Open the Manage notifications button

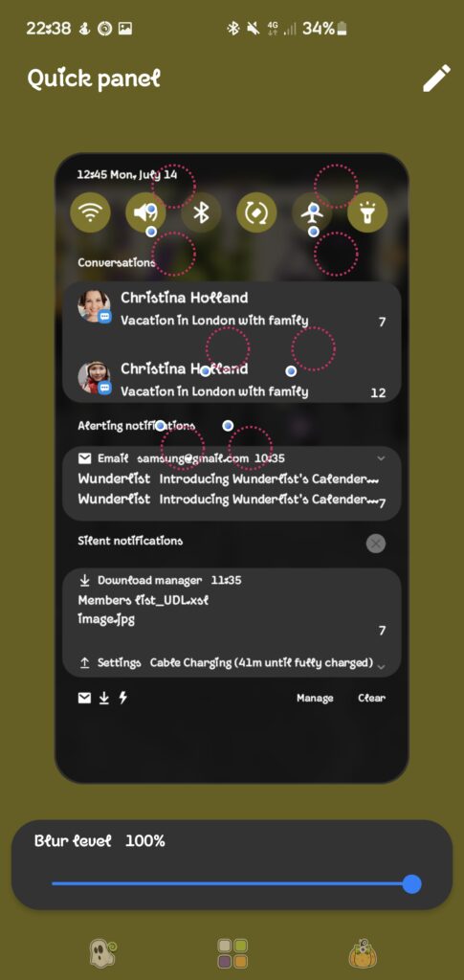coord(315,698)
